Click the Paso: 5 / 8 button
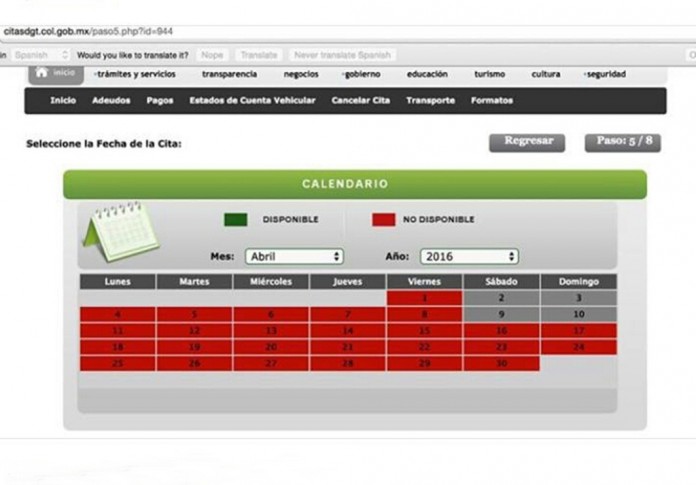This screenshot has height=485, width=696. (x=623, y=143)
